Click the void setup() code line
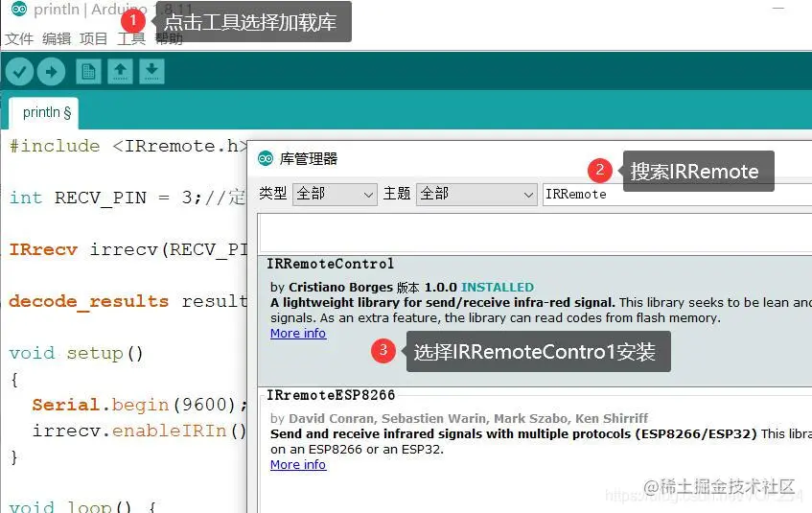The height and width of the screenshot is (513, 812). point(76,354)
